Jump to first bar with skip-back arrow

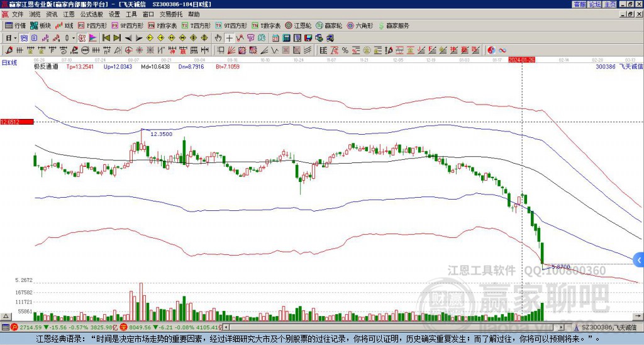(x=106, y=38)
